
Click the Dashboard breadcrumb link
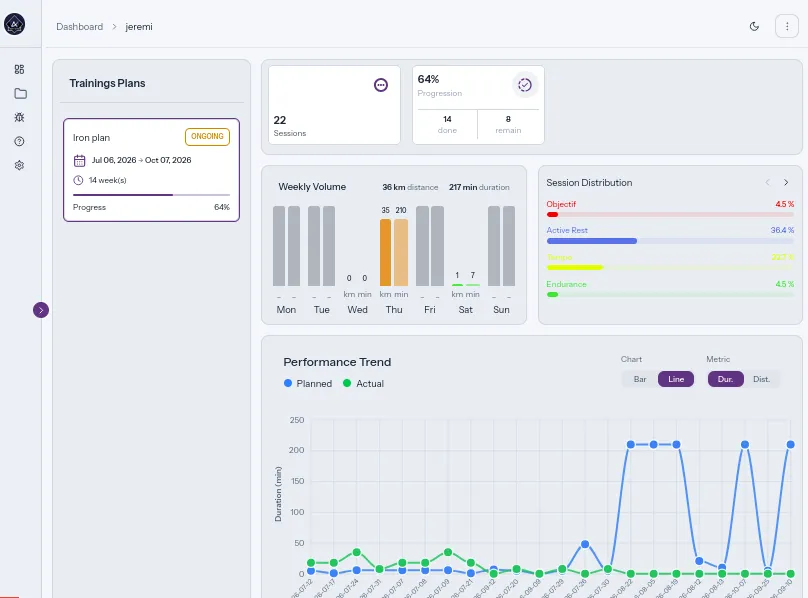pyautogui.click(x=79, y=27)
